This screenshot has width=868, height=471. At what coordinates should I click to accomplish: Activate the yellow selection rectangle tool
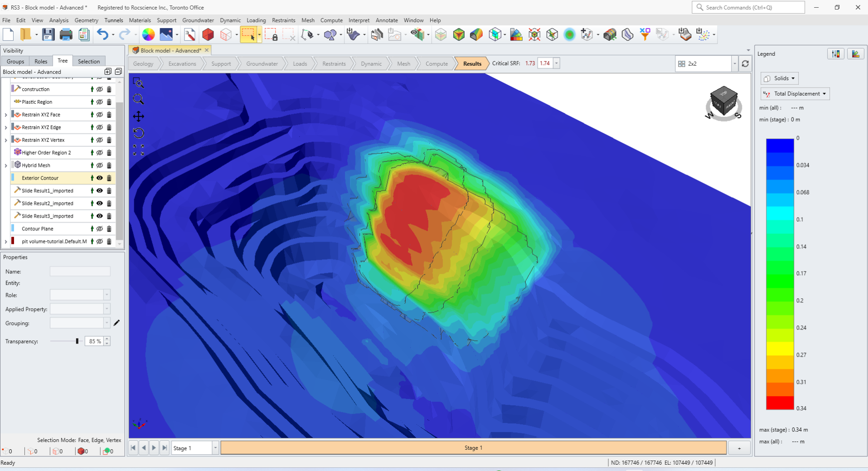coord(248,34)
